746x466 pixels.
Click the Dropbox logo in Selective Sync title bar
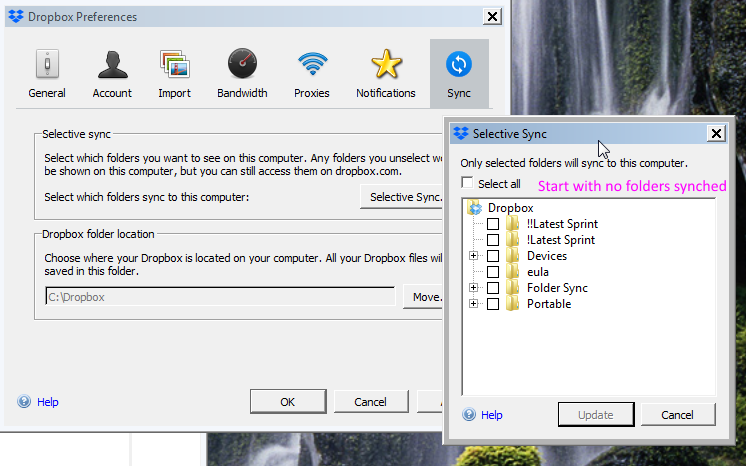461,134
